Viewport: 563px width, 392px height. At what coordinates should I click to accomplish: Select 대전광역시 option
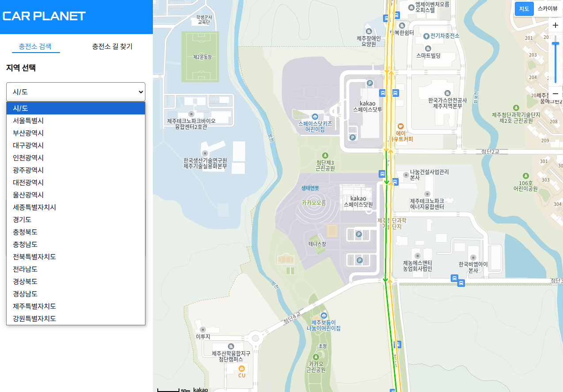click(76, 183)
